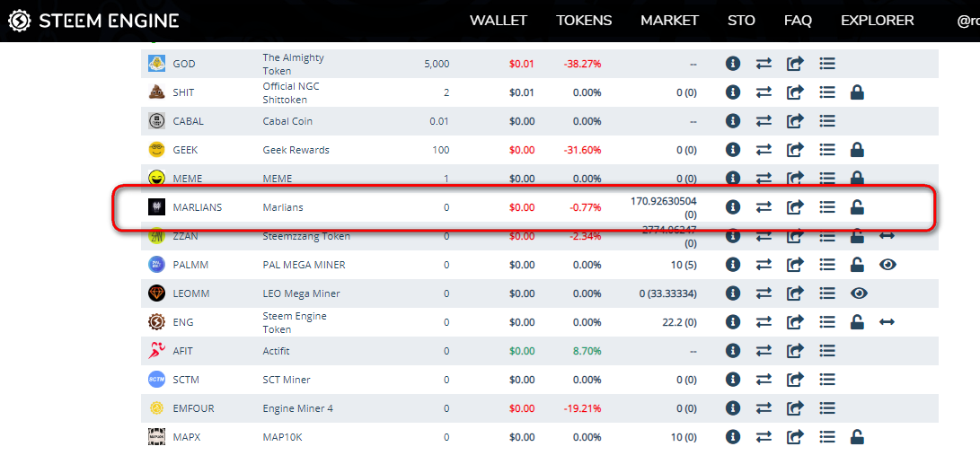Image resolution: width=980 pixels, height=464 pixels.
Task: Click locked padlock in GEEK row
Action: tap(857, 150)
